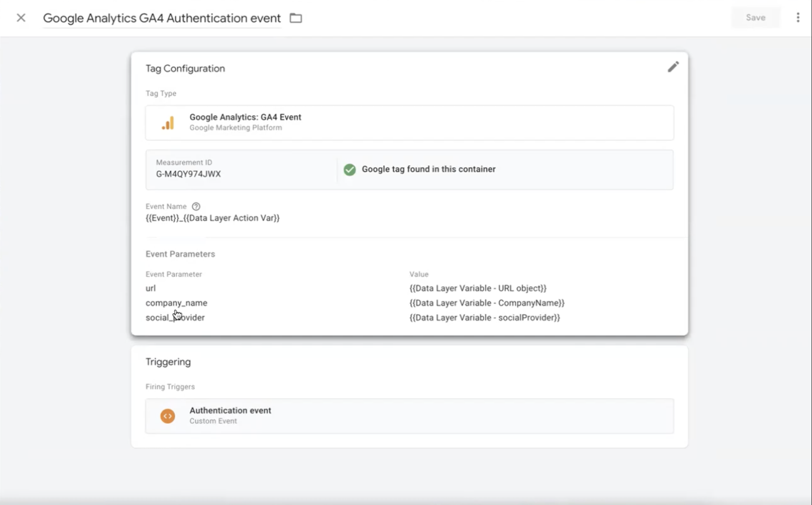This screenshot has width=812, height=505.
Task: Click the Event Name value text
Action: click(x=212, y=218)
